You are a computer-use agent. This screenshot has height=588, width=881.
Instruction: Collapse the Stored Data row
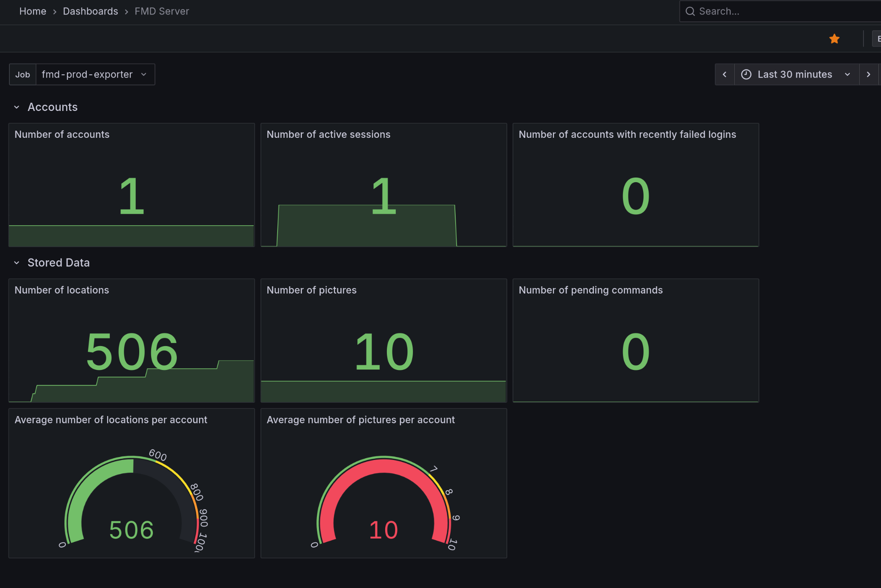coord(17,263)
